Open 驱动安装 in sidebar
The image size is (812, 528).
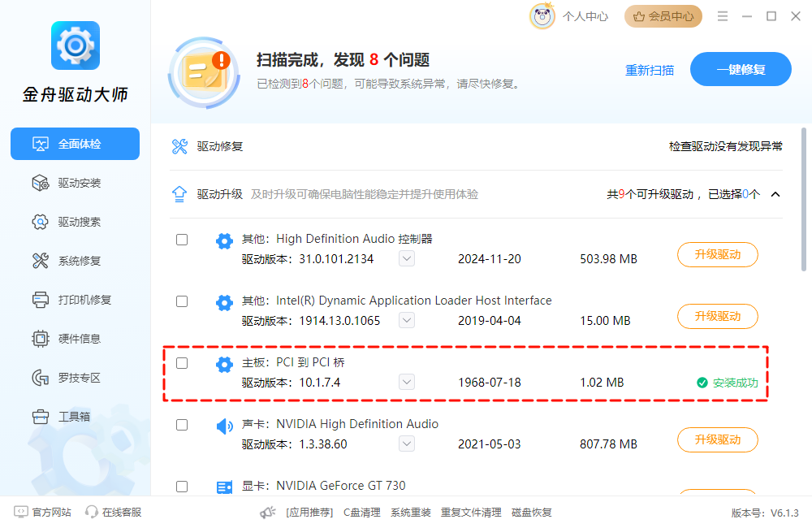coord(75,183)
